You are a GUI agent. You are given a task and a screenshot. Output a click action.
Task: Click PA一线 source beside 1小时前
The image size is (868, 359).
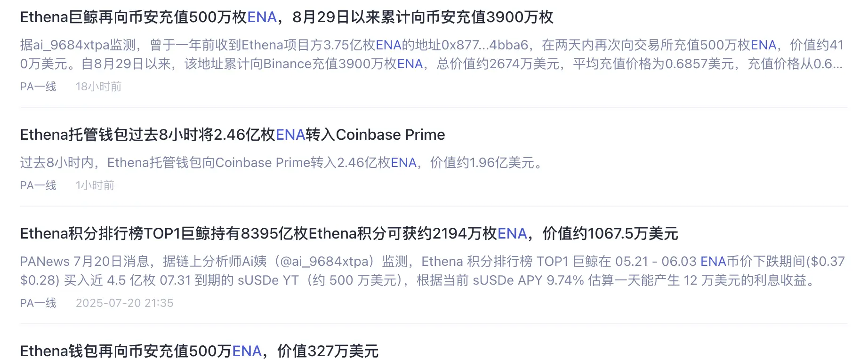coord(38,185)
